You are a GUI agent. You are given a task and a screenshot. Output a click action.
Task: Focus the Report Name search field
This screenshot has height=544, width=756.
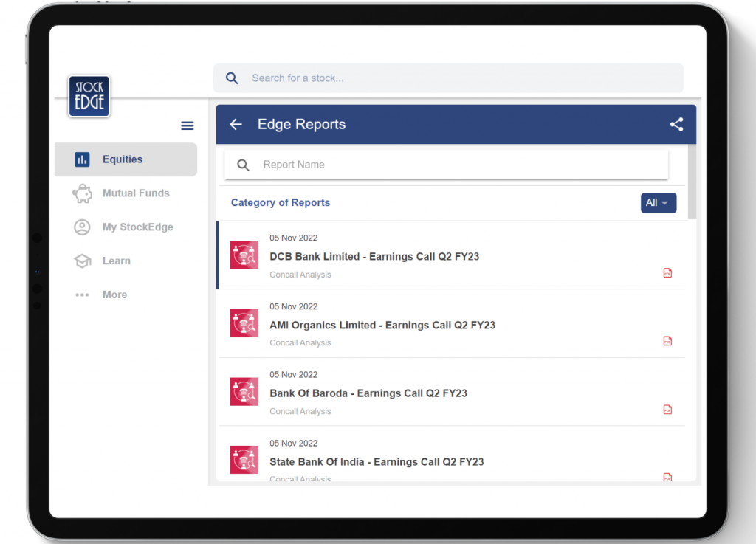coord(447,165)
